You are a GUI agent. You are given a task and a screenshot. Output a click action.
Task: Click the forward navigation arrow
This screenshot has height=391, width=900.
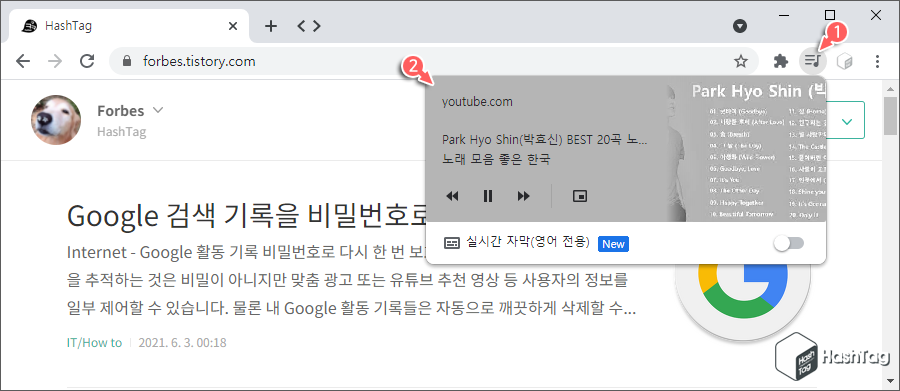[x=55, y=61]
